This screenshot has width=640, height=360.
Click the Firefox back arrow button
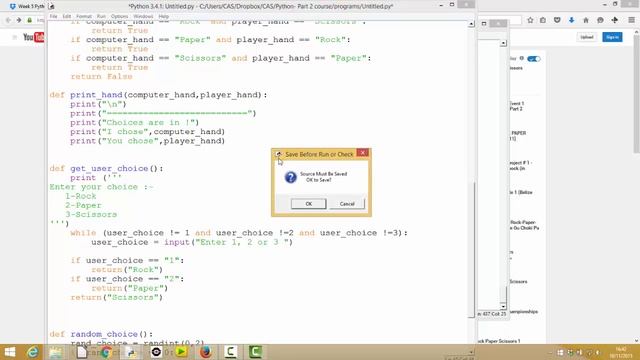8,20
